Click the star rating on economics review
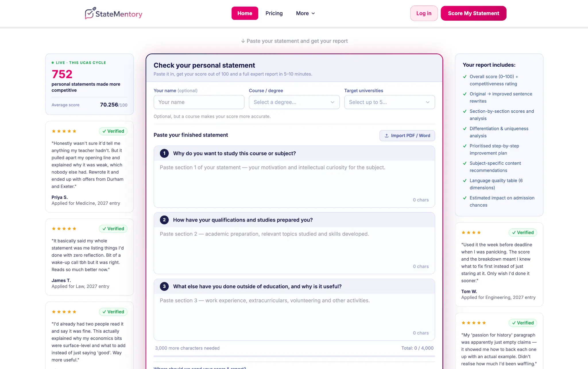 click(64, 312)
